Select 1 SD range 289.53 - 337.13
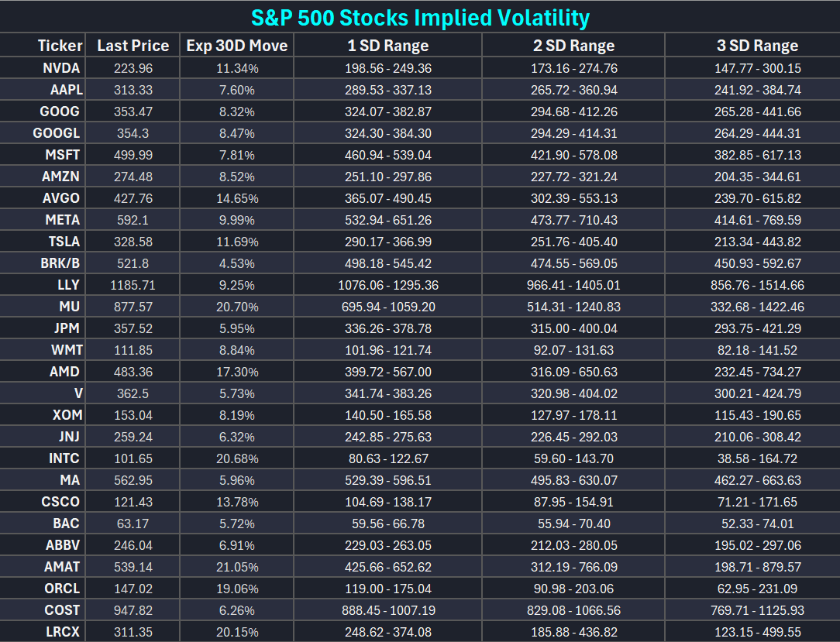Image resolution: width=840 pixels, height=642 pixels. pos(388,90)
